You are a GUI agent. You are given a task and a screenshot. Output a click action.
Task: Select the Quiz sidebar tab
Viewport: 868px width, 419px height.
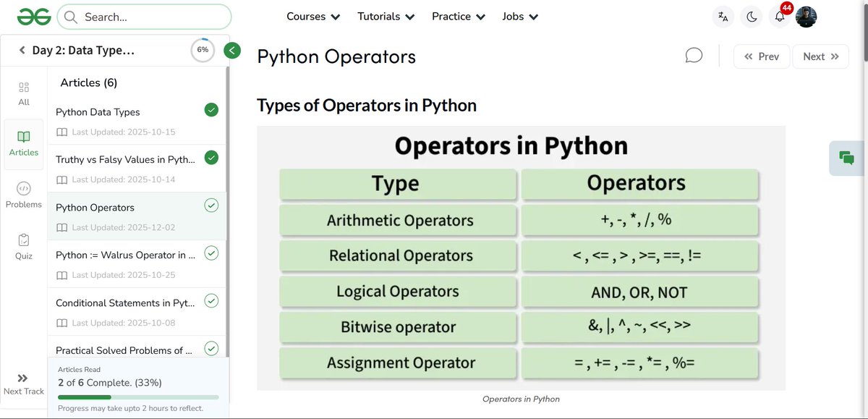(x=24, y=247)
